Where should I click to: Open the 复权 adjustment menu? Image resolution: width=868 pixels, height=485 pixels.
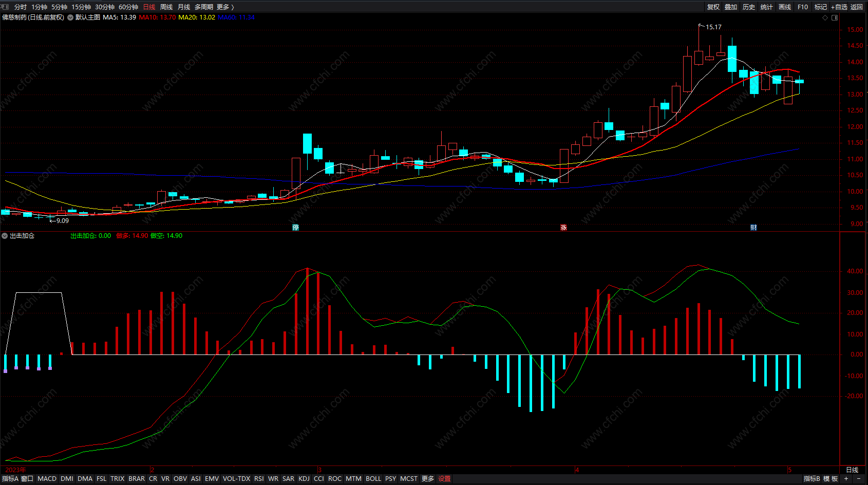[713, 7]
